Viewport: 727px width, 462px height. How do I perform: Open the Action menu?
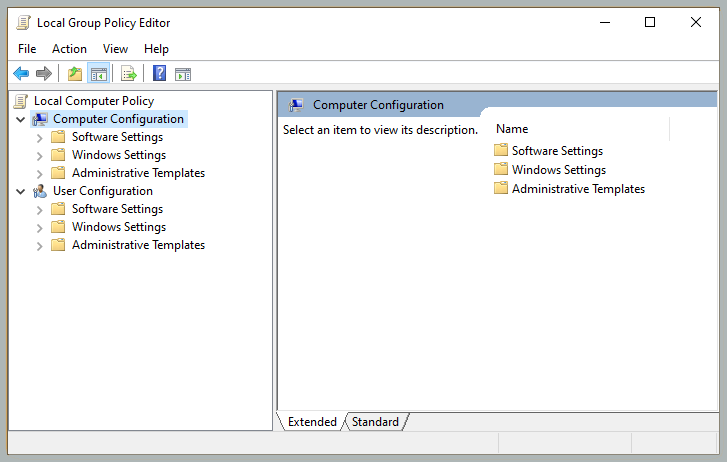click(69, 49)
